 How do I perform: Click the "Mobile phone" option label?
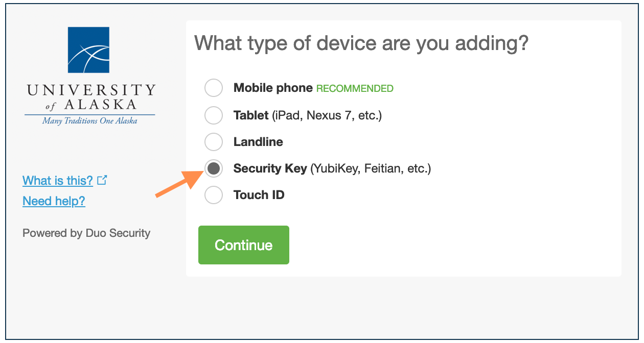pos(273,88)
